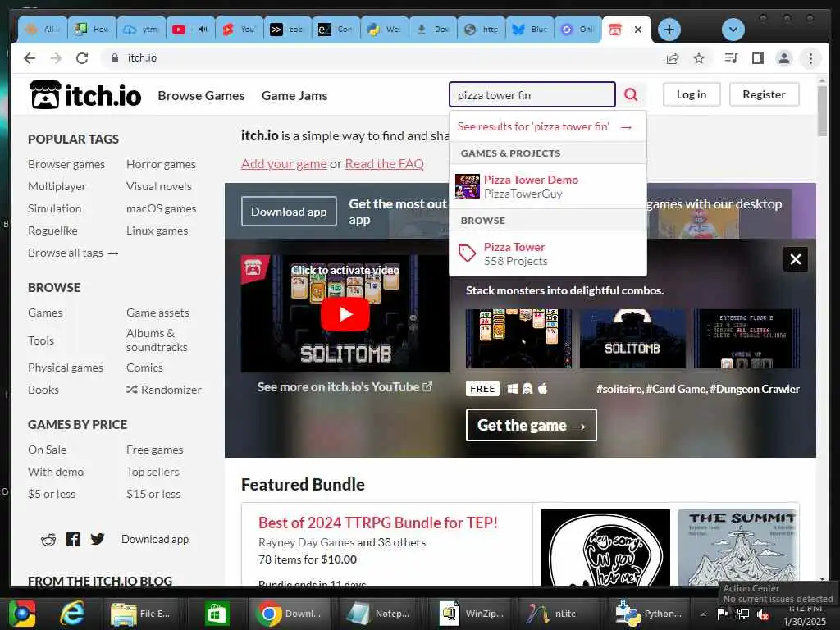Show hidden tray icons arrow
The height and width of the screenshot is (630, 840).
pos(703,614)
